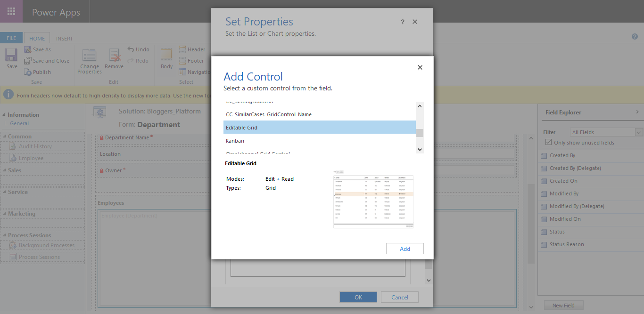Click the info icon in the yellow banner
This screenshot has width=644, height=314.
(8, 95)
